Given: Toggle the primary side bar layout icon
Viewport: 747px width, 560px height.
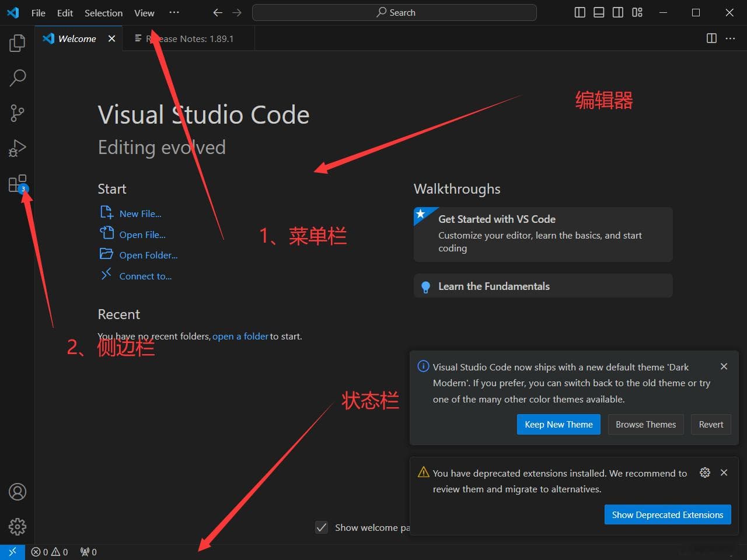Looking at the screenshot, I should click(580, 12).
